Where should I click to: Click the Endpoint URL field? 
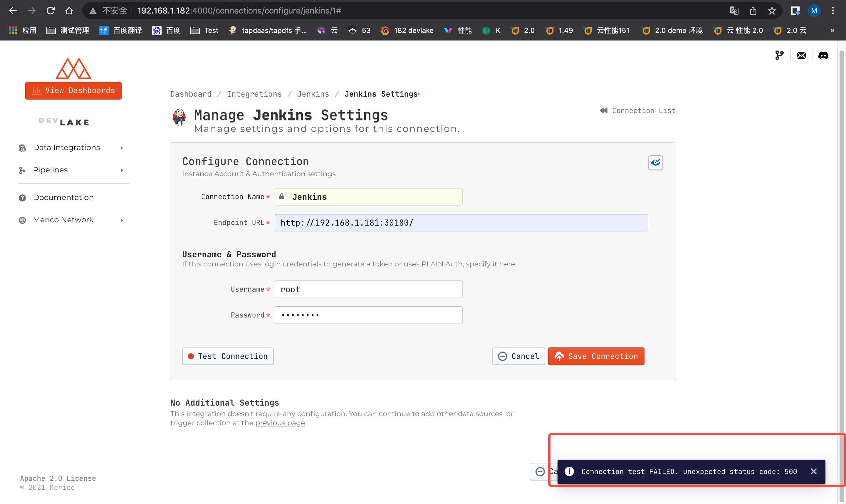click(461, 222)
